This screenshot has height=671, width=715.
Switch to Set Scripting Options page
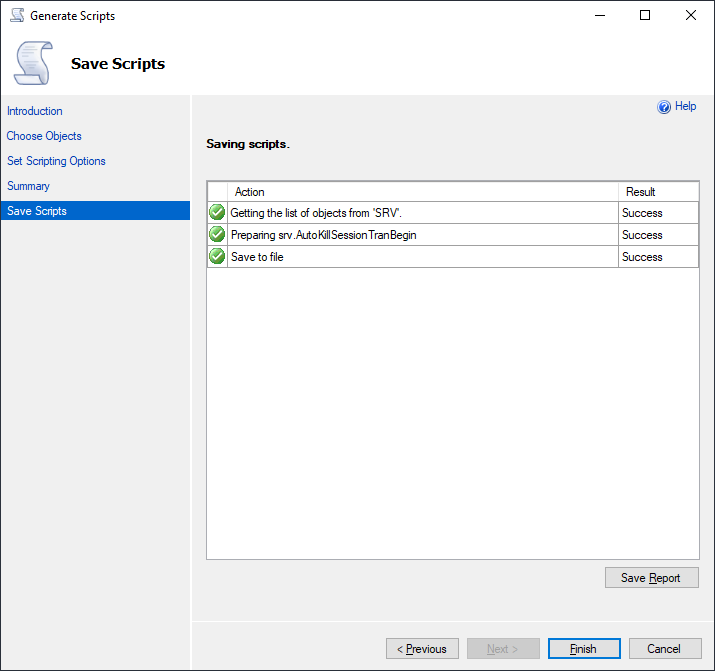pos(56,161)
